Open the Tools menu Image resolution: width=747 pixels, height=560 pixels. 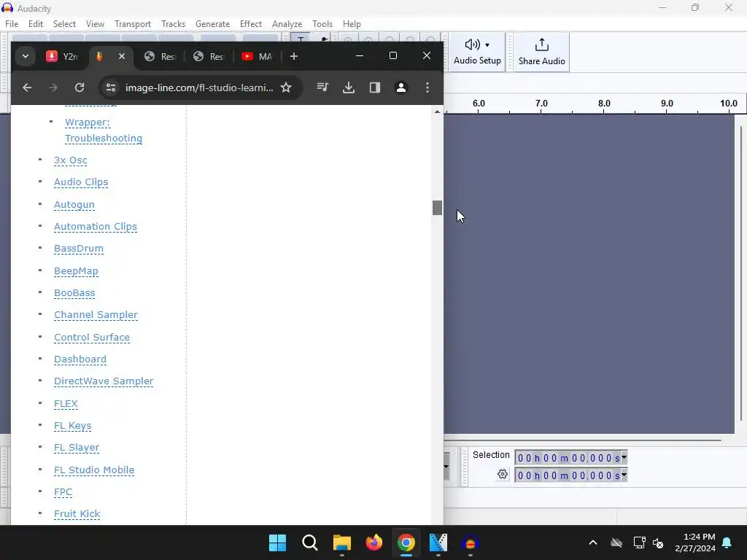pos(322,24)
